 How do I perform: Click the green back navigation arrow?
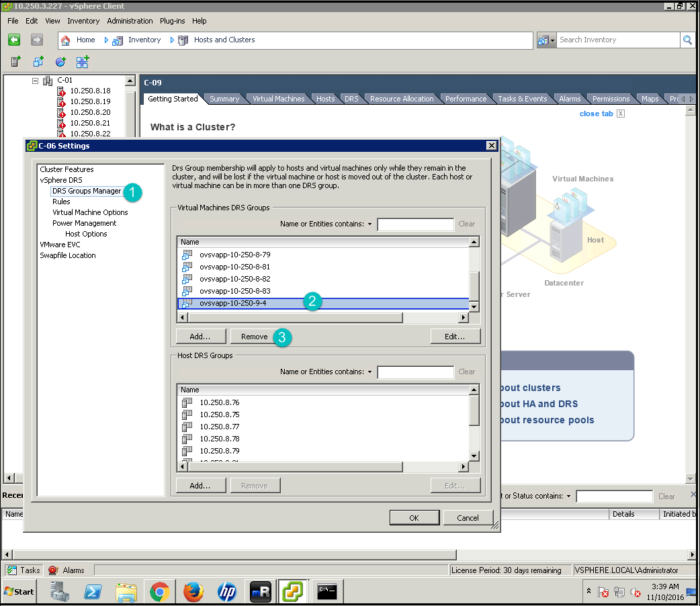pyautogui.click(x=14, y=40)
